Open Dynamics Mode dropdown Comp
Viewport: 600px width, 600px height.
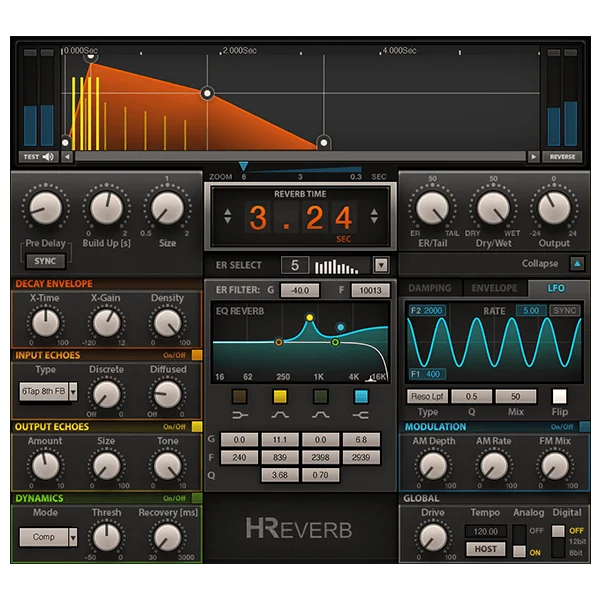(48, 537)
